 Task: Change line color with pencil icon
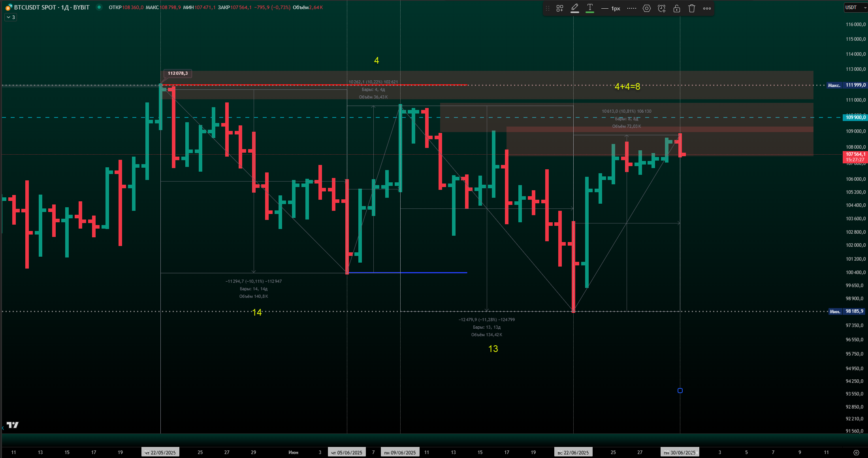tap(575, 8)
